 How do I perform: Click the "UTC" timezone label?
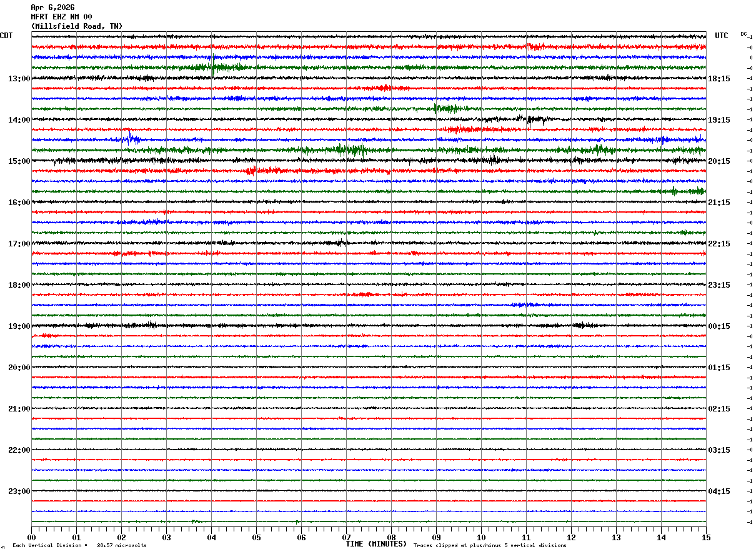[722, 36]
